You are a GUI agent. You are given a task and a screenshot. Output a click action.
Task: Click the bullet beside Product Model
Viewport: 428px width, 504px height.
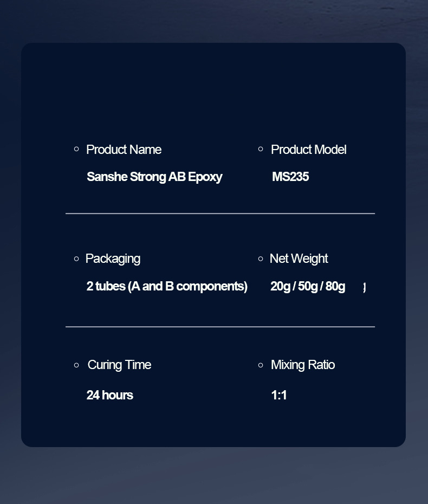[x=261, y=149]
